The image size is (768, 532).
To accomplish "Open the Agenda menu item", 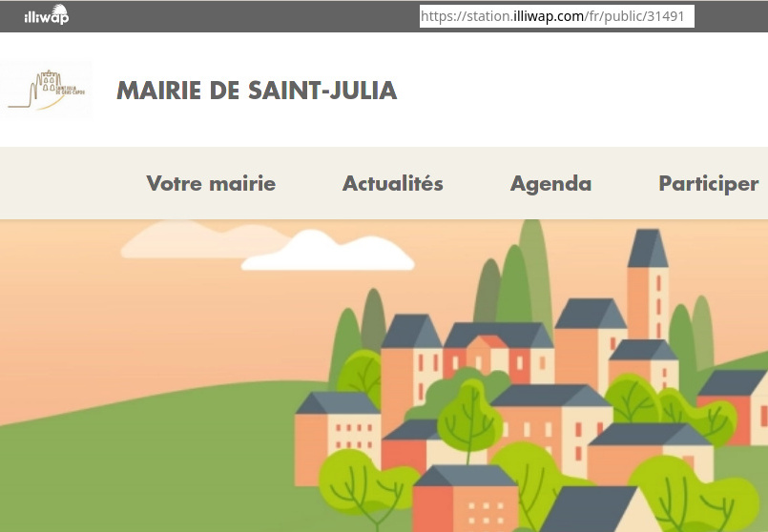I will [x=550, y=184].
